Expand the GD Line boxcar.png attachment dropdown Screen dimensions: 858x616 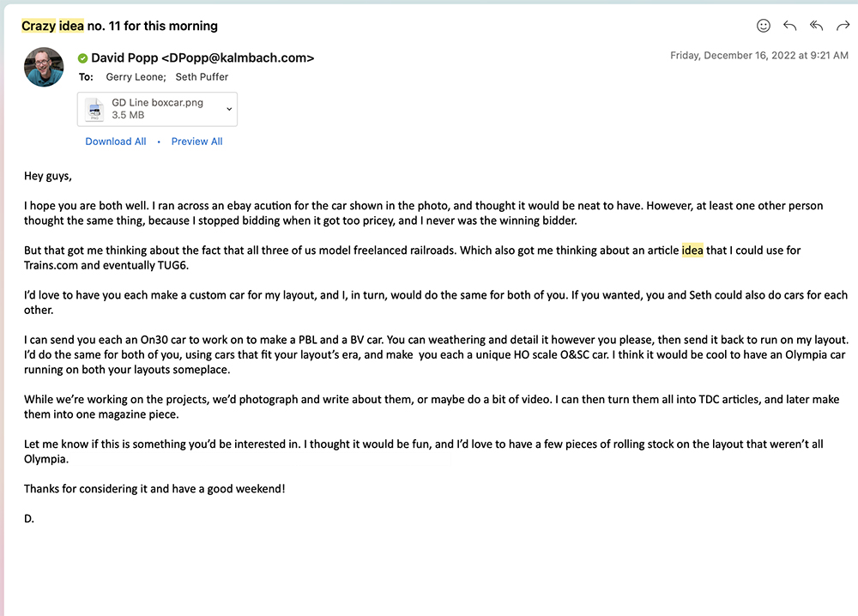229,109
